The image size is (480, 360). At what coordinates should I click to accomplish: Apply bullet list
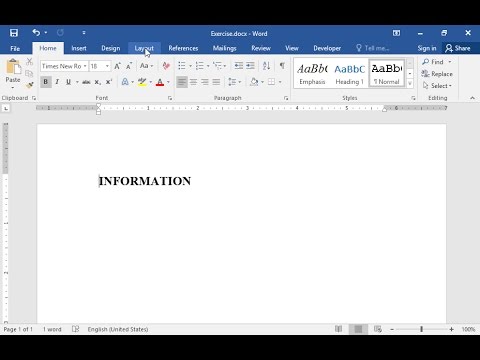point(182,66)
